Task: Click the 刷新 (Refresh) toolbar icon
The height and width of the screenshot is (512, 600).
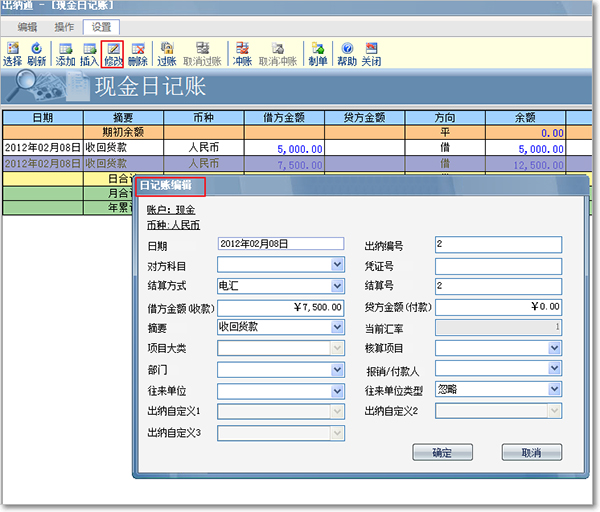Action: [37, 53]
